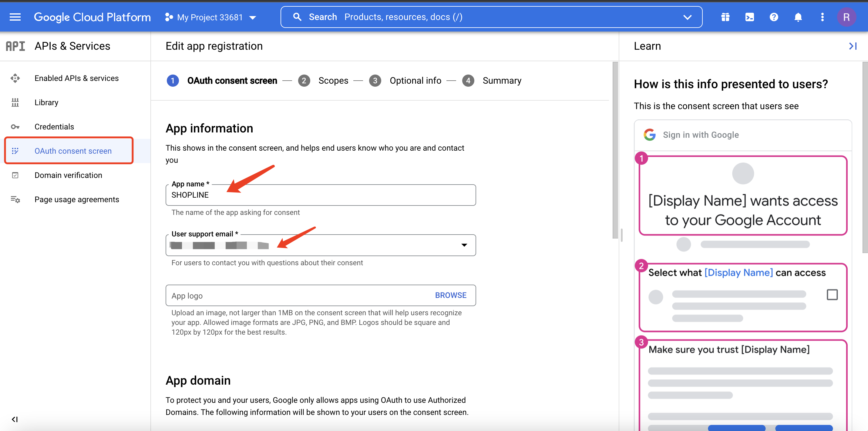The image size is (868, 431).
Task: Open the Help question mark icon
Action: coord(774,17)
